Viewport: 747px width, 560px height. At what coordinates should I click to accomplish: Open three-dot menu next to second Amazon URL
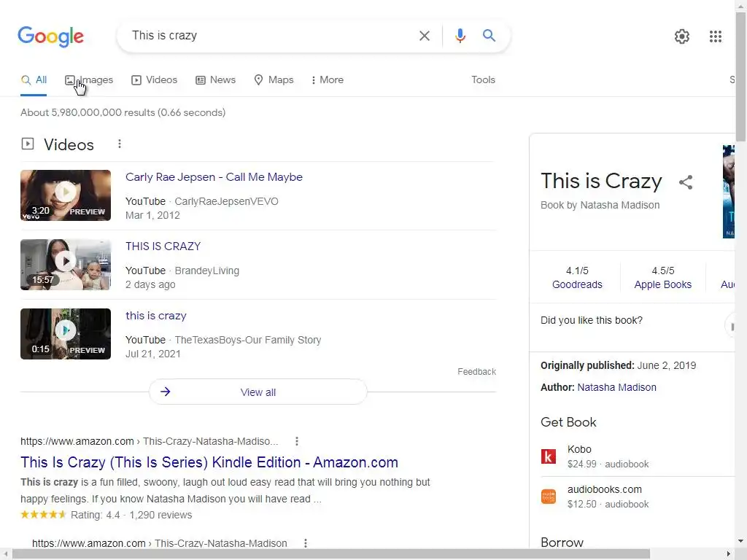306,542
